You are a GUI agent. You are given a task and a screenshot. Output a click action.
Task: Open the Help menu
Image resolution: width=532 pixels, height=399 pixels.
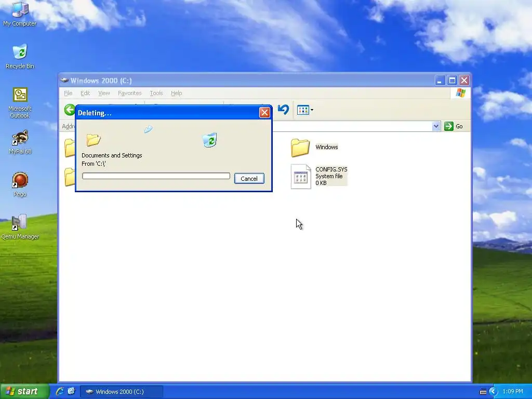[176, 93]
